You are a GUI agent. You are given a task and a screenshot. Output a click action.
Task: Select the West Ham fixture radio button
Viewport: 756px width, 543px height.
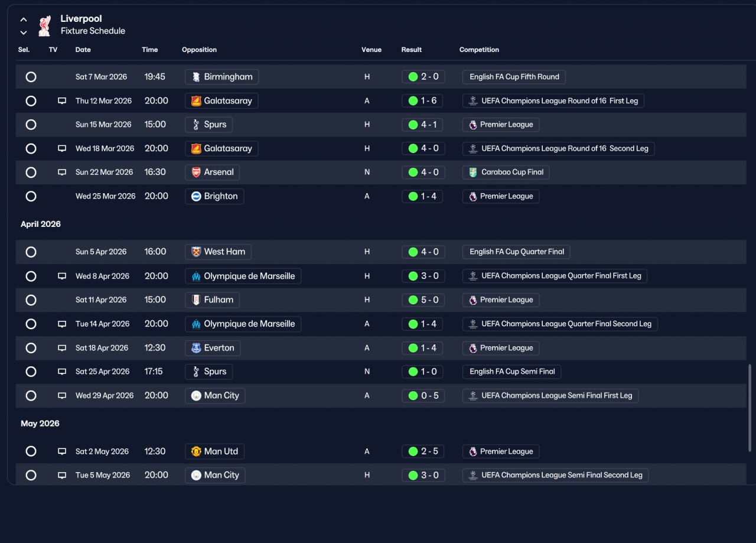coord(31,252)
